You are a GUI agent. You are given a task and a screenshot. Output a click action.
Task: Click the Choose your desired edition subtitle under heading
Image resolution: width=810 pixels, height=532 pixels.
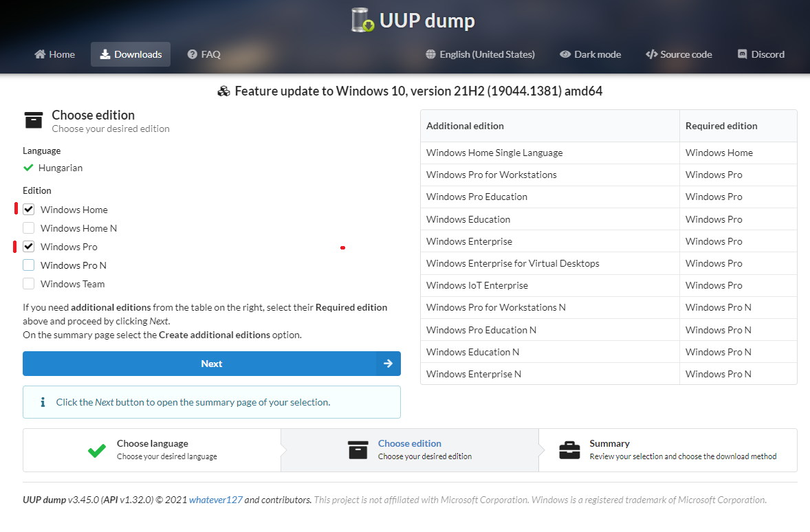(111, 129)
